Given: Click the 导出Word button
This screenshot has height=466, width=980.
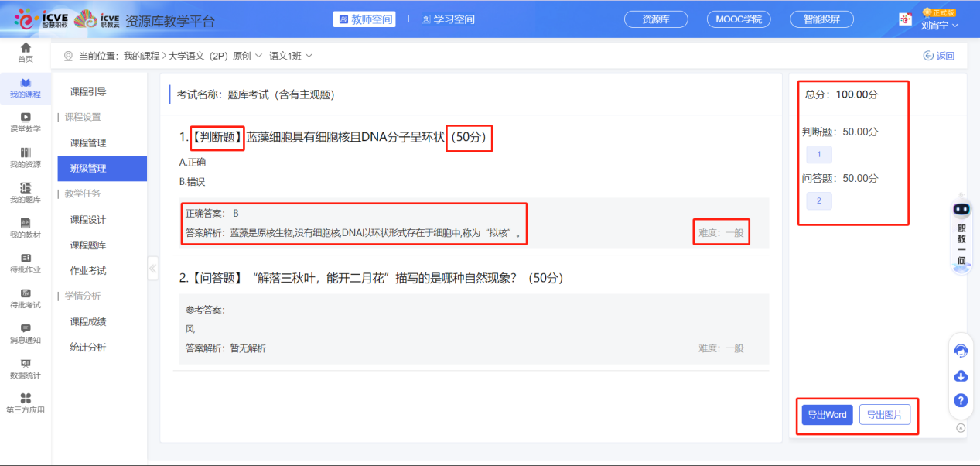Looking at the screenshot, I should click(827, 415).
